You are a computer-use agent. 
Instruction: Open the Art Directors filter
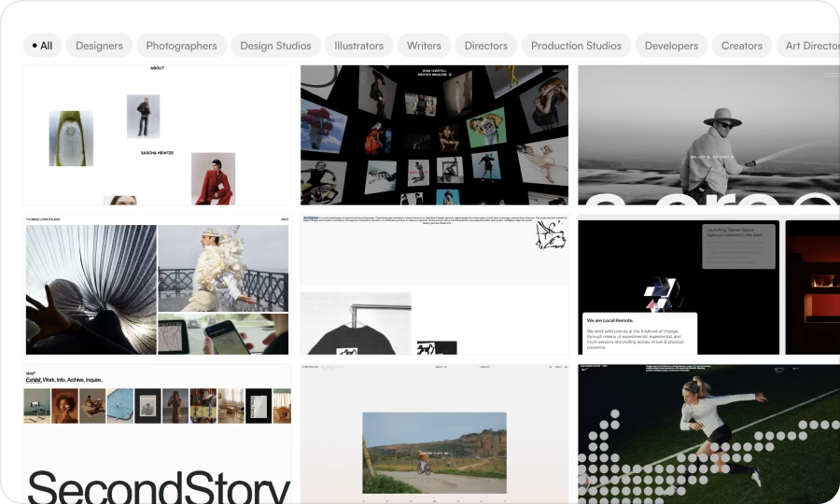click(809, 46)
